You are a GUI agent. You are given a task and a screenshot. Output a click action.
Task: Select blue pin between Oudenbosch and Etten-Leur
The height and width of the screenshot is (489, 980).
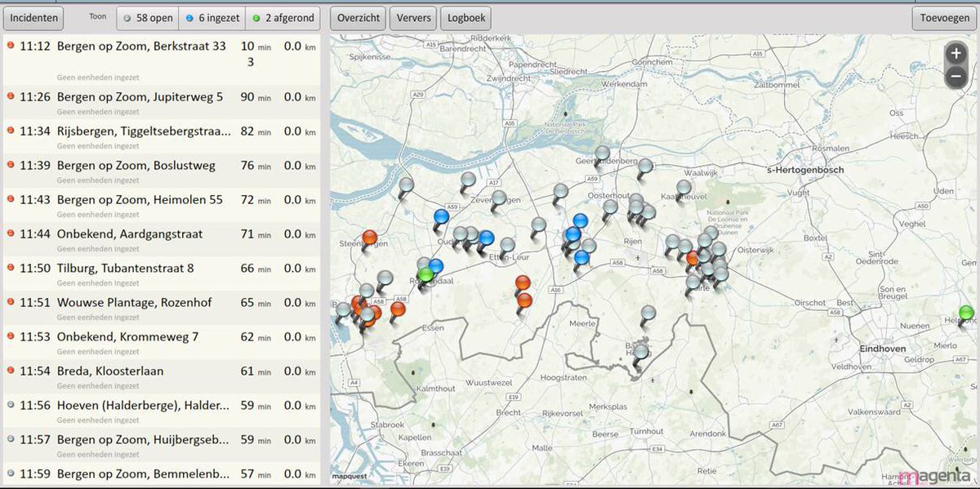487,238
